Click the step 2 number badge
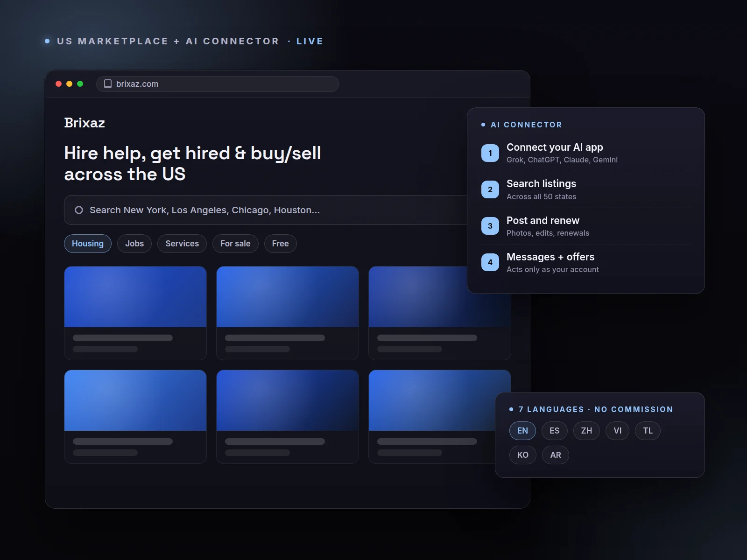This screenshot has height=560, width=747. [490, 189]
